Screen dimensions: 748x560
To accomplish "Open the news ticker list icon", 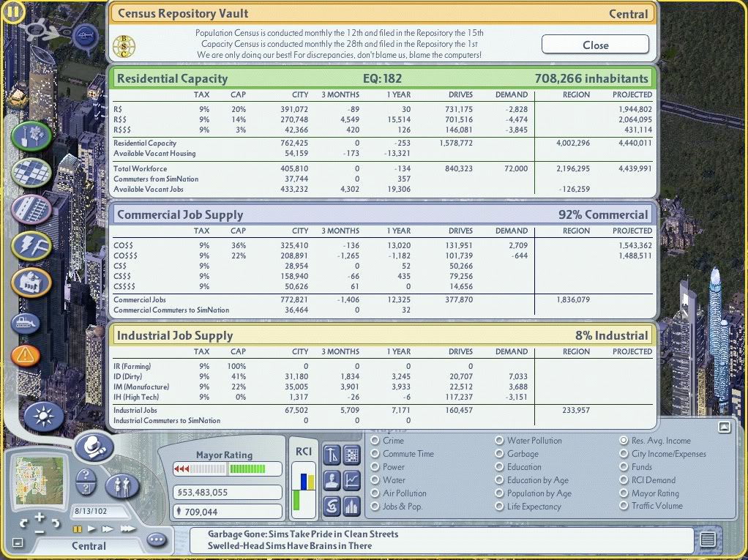I will tap(708, 540).
